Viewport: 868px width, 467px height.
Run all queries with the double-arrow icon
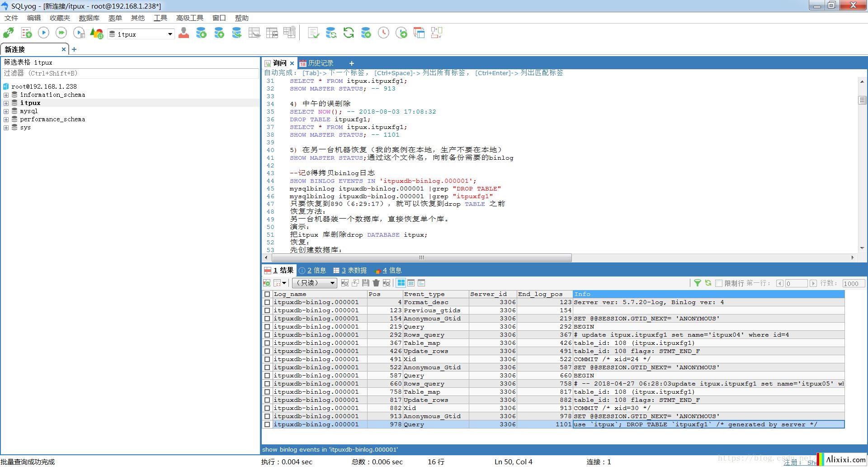[61, 33]
